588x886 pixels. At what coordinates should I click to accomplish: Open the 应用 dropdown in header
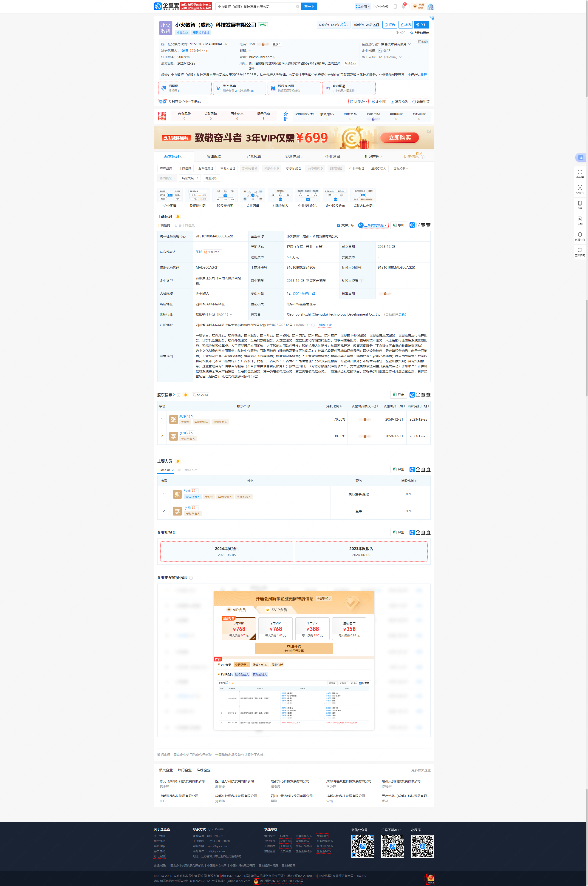click(x=363, y=6)
